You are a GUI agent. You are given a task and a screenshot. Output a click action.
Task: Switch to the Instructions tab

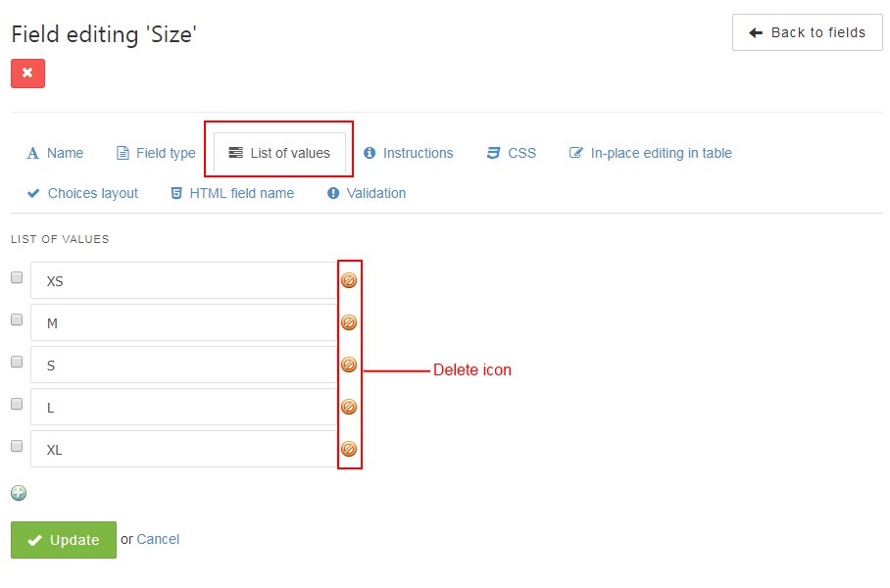pos(409,153)
